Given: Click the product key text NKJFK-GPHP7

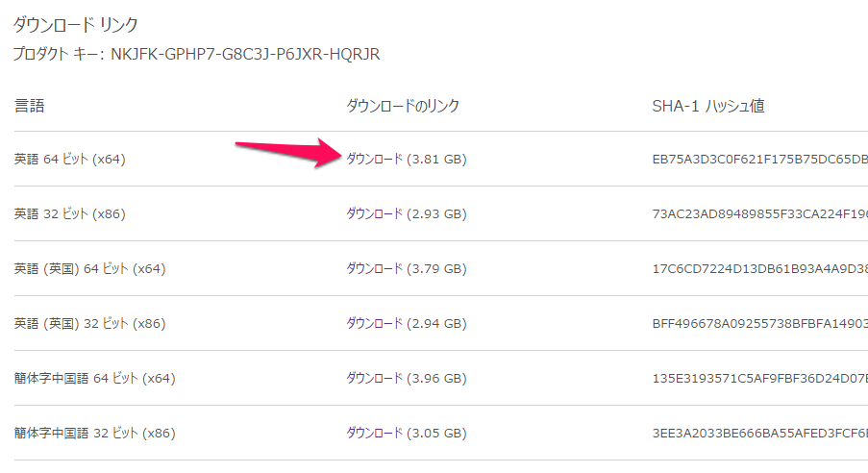Looking at the screenshot, I should [245, 54].
